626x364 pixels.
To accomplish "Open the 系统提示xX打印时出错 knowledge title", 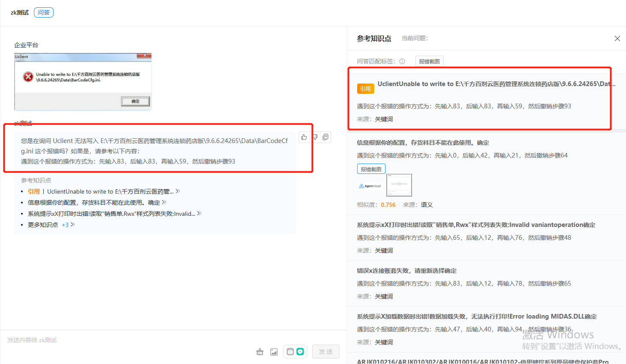I will point(476,225).
